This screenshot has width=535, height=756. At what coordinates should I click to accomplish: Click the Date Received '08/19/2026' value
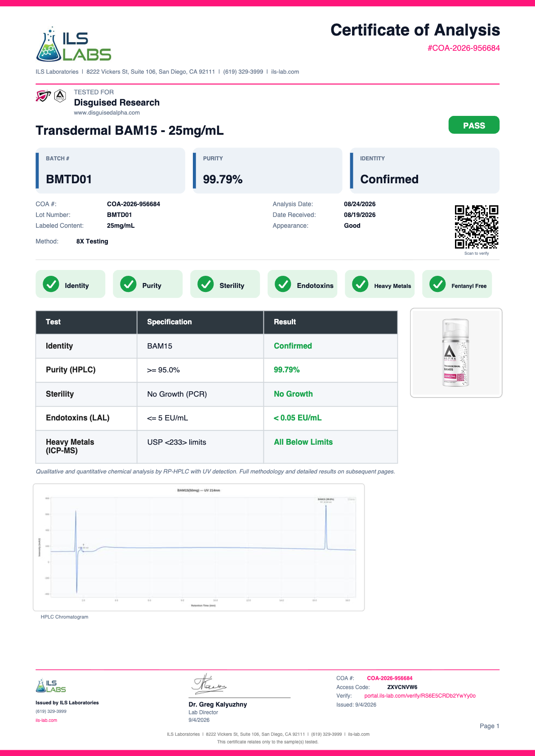(360, 215)
